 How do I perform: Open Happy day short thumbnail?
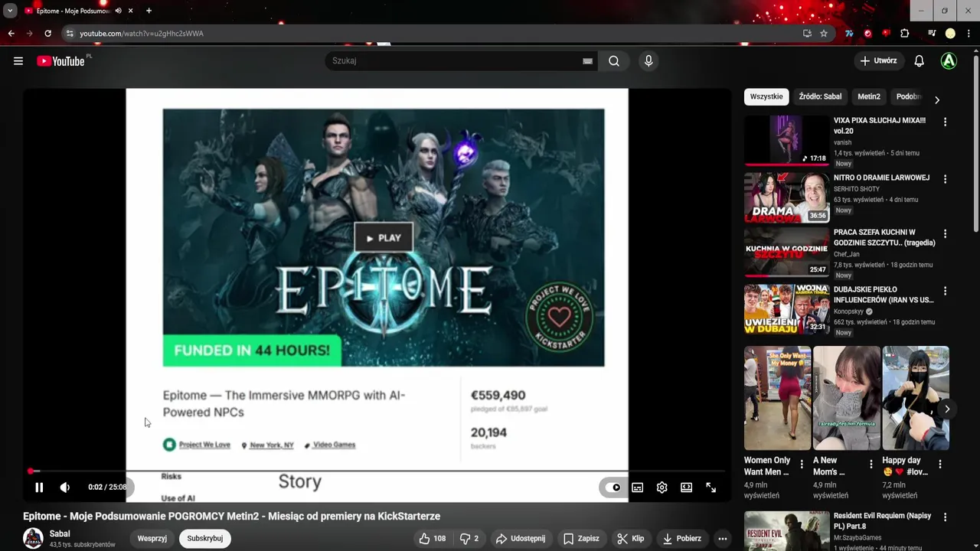click(x=915, y=398)
